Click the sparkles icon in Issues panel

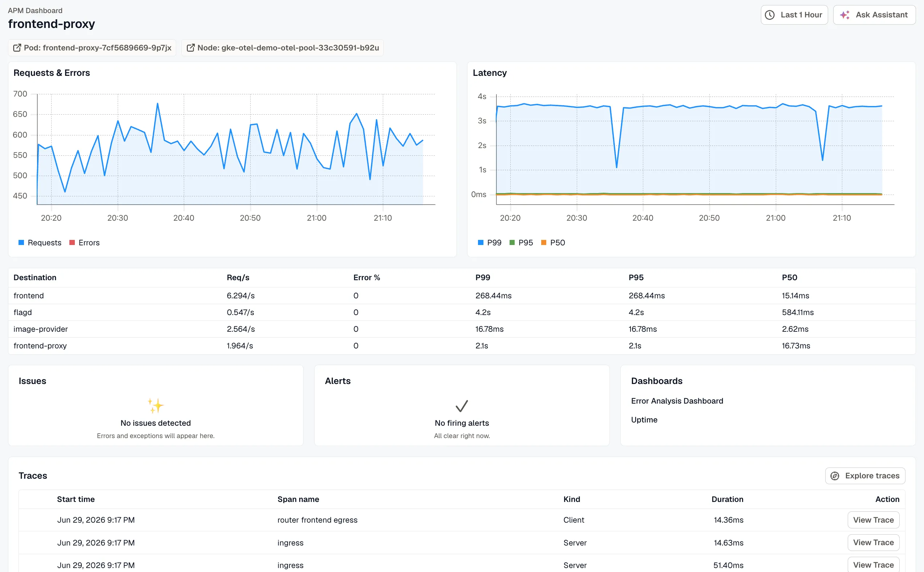(x=155, y=405)
